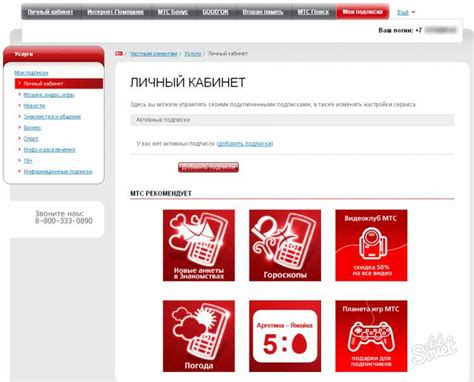This screenshot has width=474, height=382.
Task: Open Мои подписки link in sidebar
Action: pos(31,73)
